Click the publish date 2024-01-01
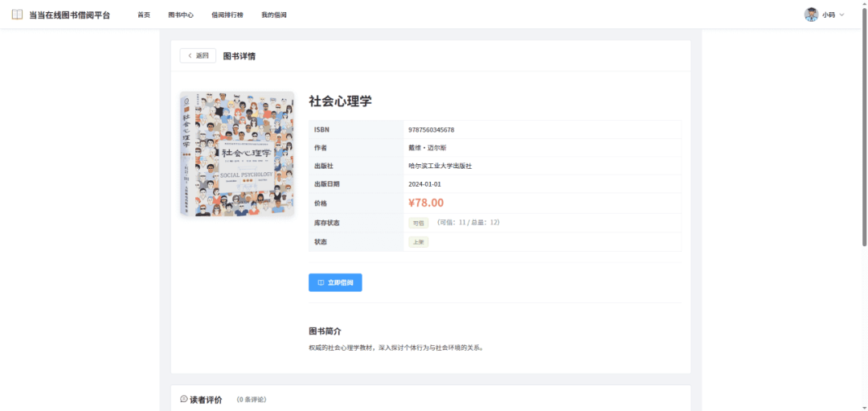 point(424,184)
